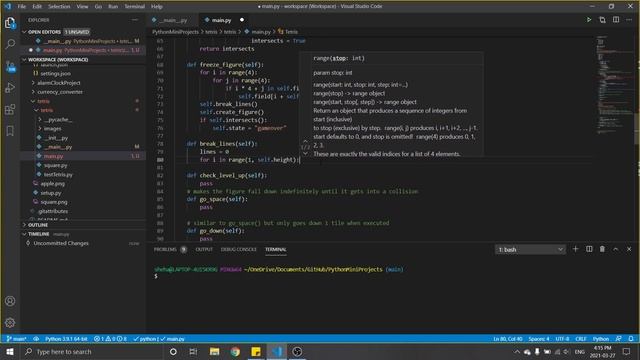640x360 pixels.
Task: Switch to the Debug Console tab
Action: click(x=238, y=249)
